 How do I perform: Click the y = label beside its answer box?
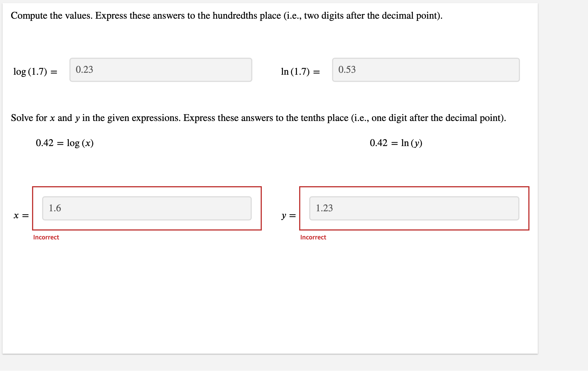point(288,215)
